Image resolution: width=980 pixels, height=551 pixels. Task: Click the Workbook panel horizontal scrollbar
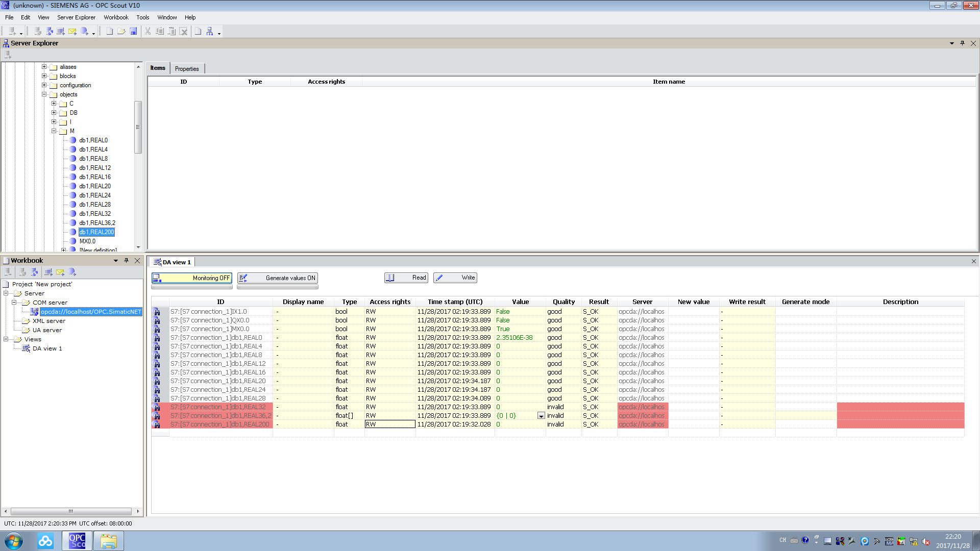[71, 511]
